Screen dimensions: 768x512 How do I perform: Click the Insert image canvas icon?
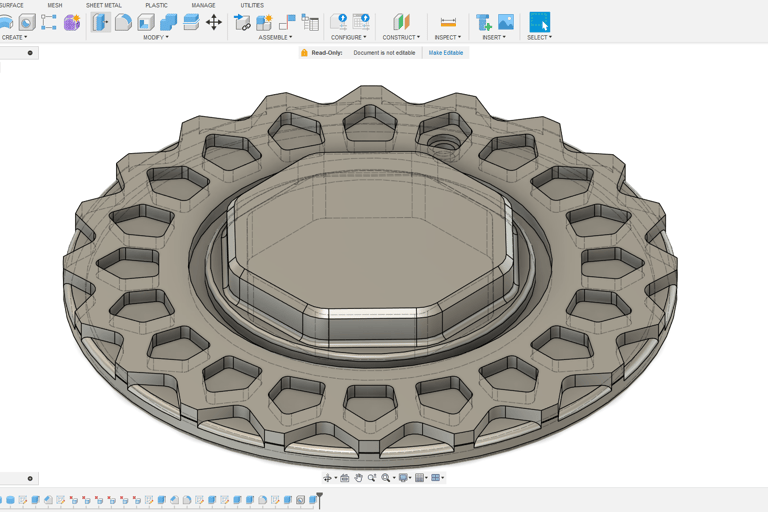click(x=506, y=22)
